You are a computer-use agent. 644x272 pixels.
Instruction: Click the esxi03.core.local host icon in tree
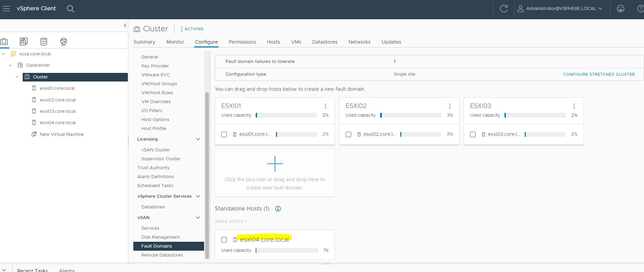point(34,111)
